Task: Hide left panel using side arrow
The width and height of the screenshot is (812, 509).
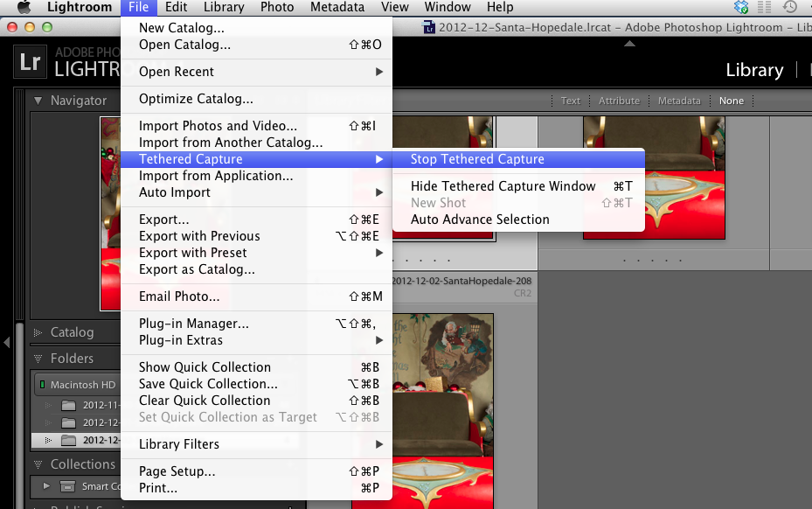Action: pos(6,342)
